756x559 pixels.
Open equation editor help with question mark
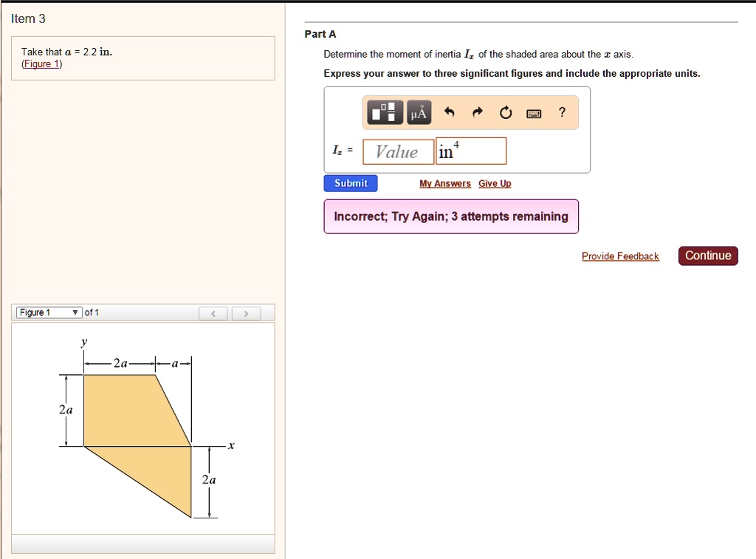[x=562, y=112]
